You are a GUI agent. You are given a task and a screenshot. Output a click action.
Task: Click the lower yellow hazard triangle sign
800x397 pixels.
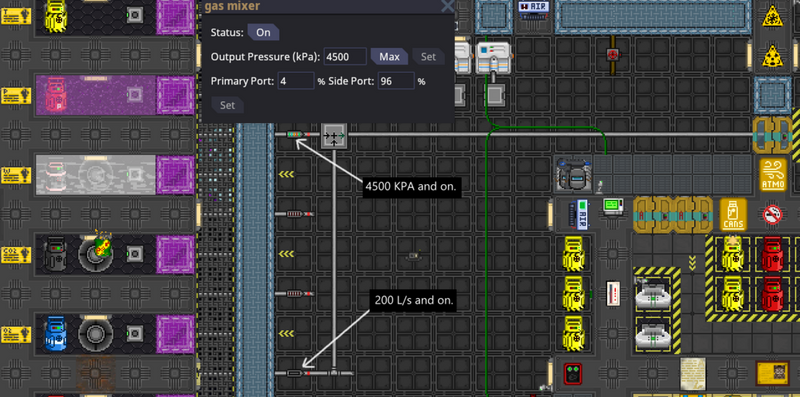[772, 56]
